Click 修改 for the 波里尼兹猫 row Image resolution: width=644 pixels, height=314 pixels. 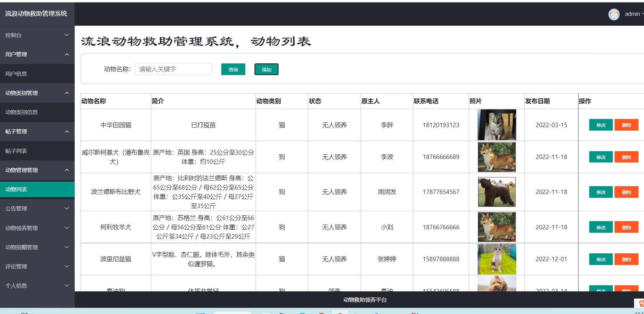(600, 259)
